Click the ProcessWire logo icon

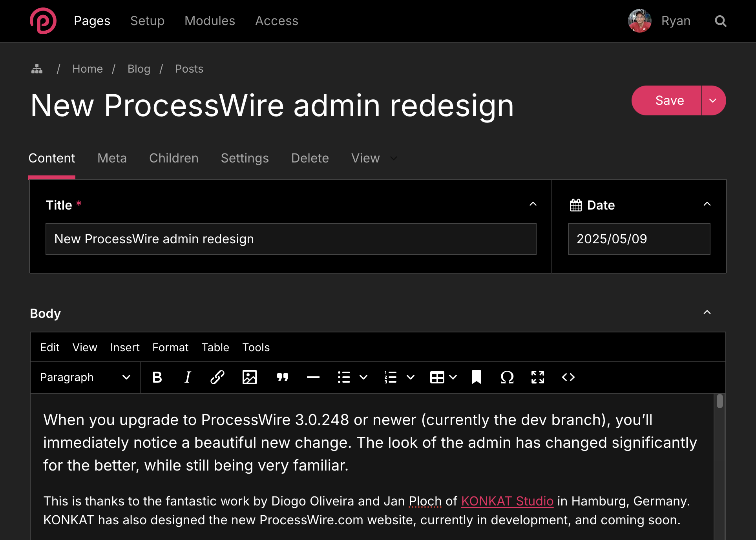(x=43, y=21)
